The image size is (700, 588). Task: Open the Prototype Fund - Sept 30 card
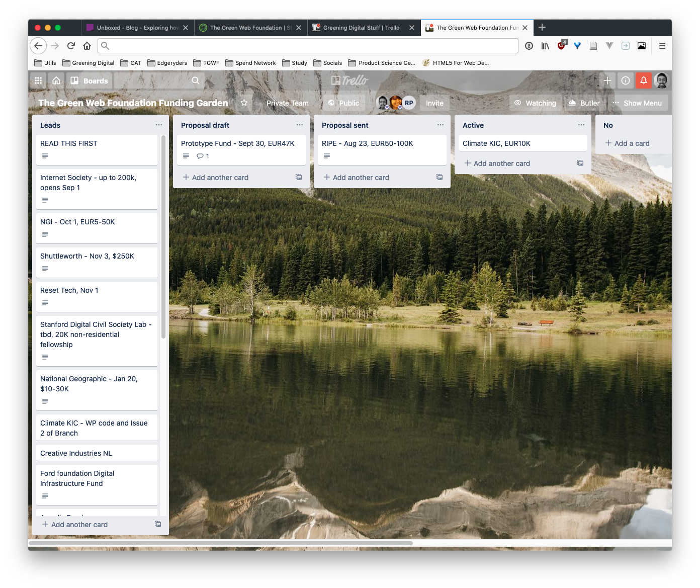(x=241, y=149)
